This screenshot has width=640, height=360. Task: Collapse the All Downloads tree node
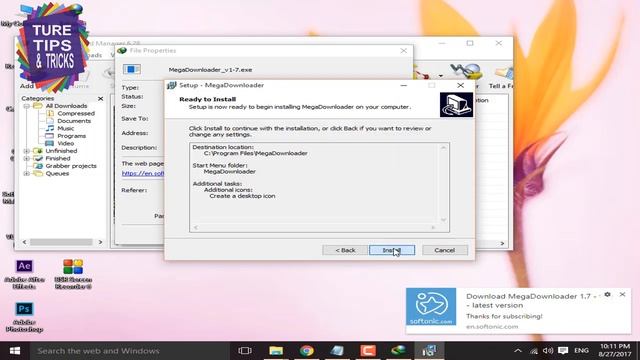[x=27, y=106]
